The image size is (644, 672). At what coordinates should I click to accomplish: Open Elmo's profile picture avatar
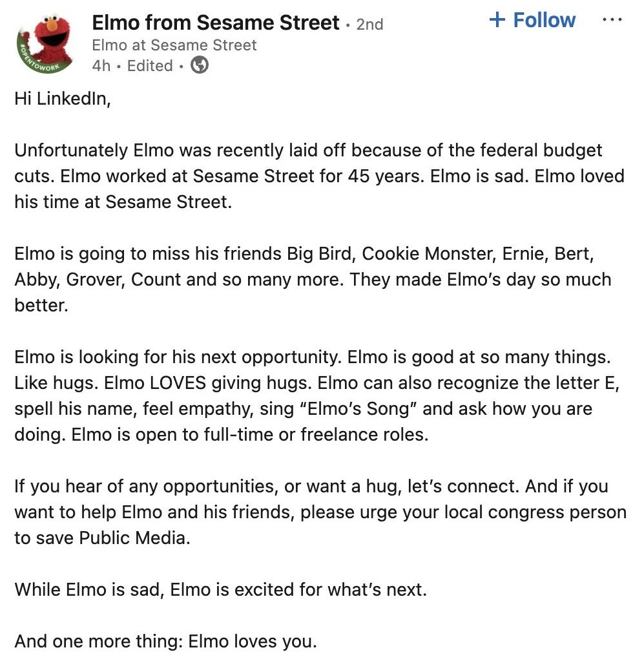tap(47, 43)
